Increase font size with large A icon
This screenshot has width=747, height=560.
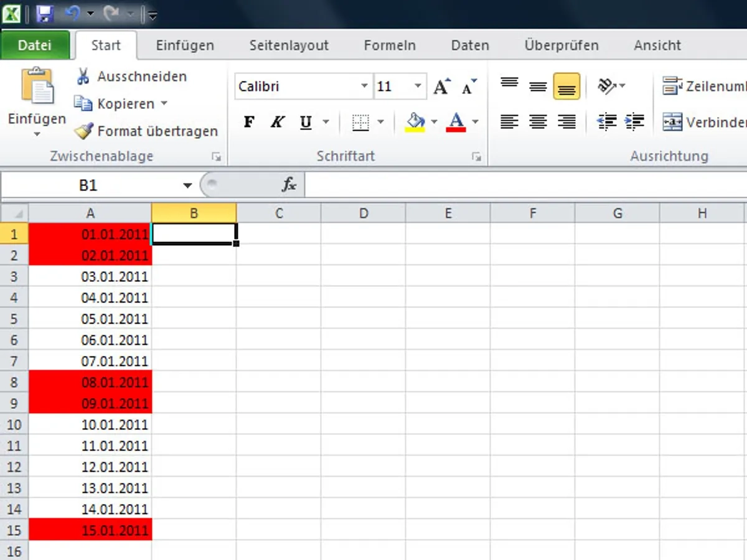tap(442, 86)
